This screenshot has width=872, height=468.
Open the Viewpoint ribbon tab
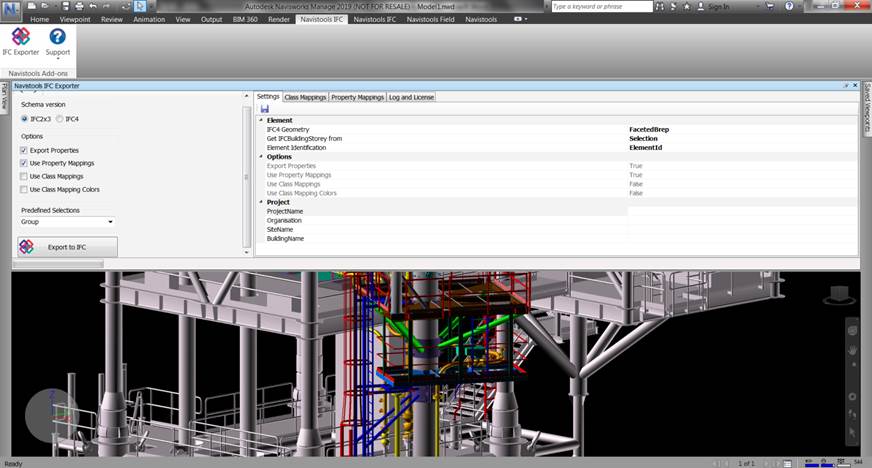(x=75, y=19)
